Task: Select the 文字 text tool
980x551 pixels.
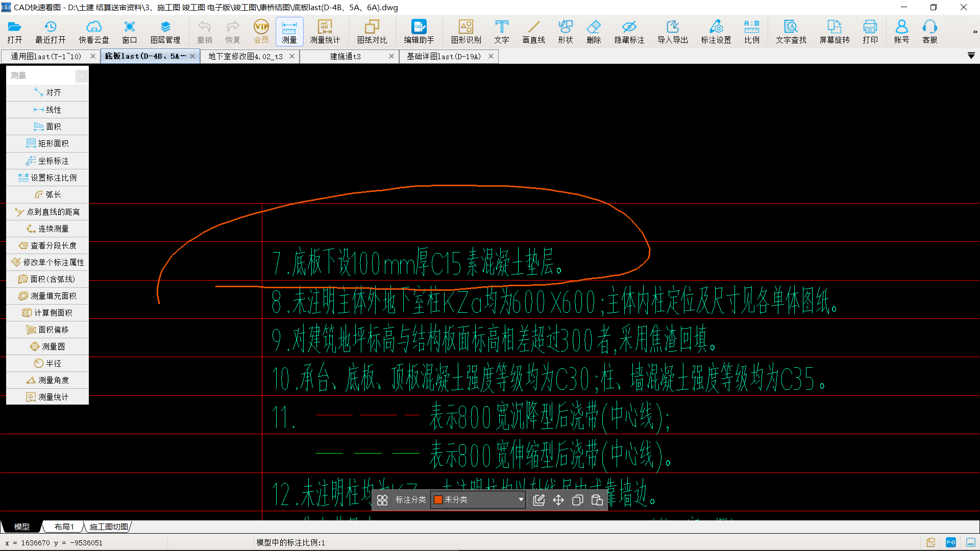Action: pos(502,32)
